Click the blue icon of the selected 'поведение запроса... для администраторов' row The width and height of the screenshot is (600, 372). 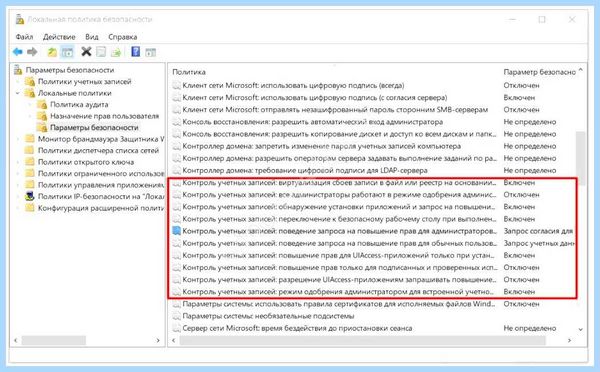coord(176,231)
